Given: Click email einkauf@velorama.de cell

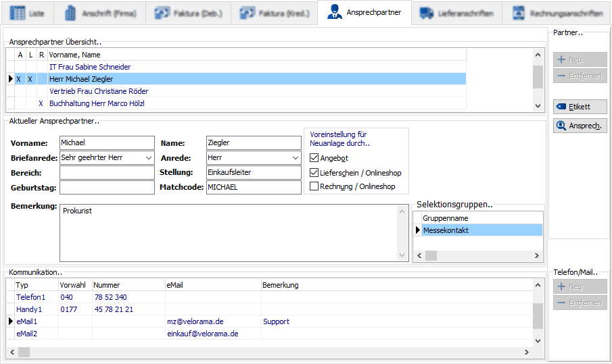Looking at the screenshot, I should [x=213, y=334].
